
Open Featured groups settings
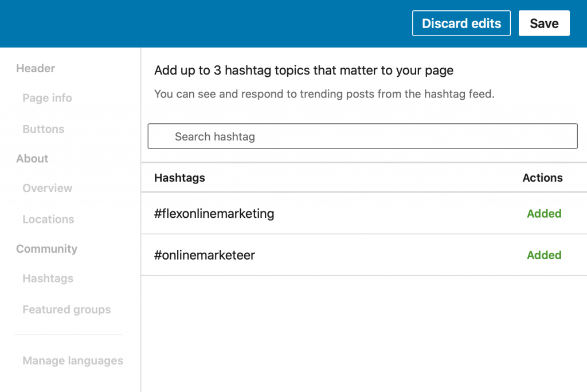coord(66,309)
